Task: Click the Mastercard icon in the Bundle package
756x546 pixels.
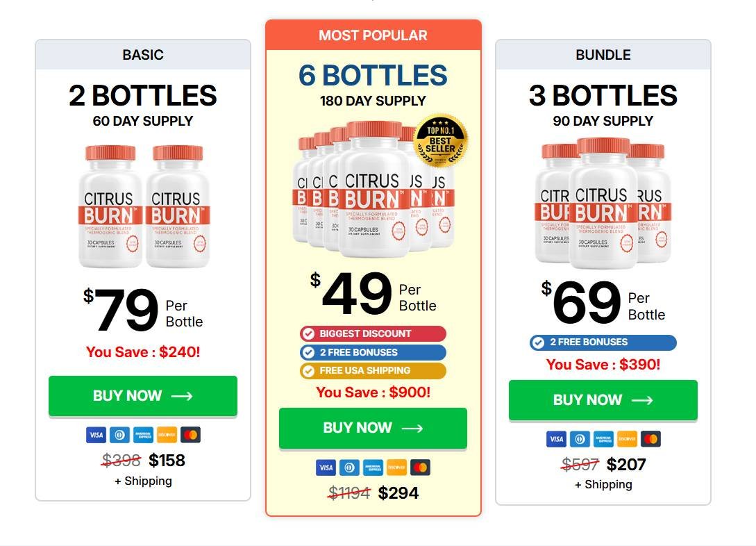Action: click(650, 439)
